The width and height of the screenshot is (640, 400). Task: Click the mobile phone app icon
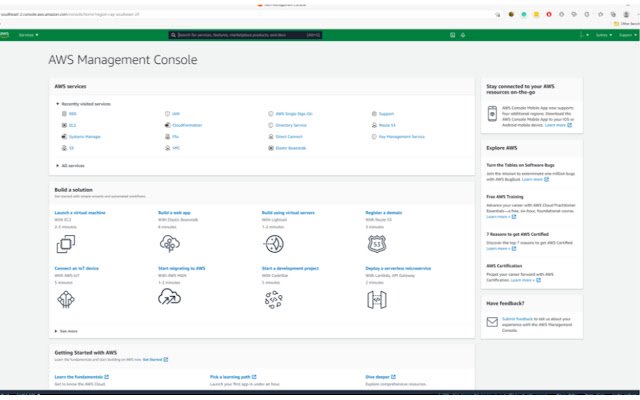coord(492,113)
